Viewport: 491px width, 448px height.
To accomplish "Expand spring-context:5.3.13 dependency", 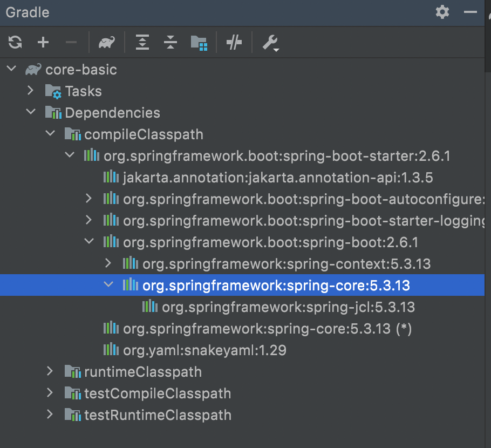I will point(108,263).
